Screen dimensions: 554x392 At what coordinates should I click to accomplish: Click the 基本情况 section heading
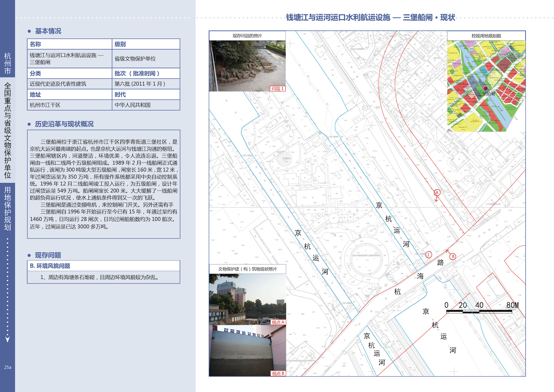[x=48, y=31]
